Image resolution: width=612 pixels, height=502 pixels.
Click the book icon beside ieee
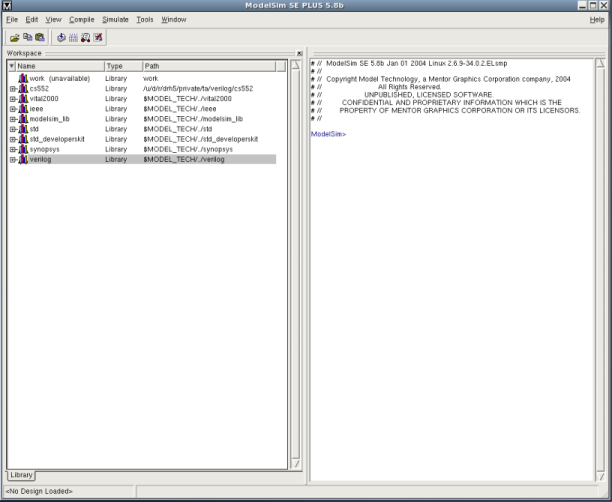click(23, 109)
